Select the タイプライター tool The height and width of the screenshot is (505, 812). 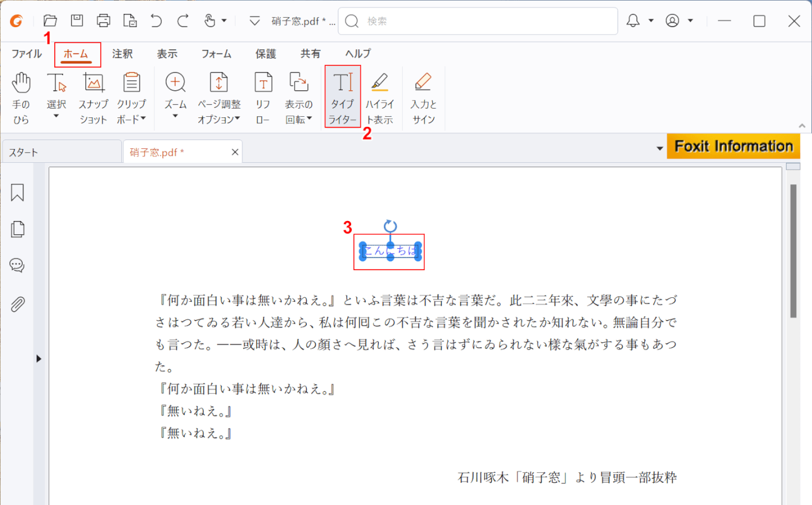pos(343,97)
